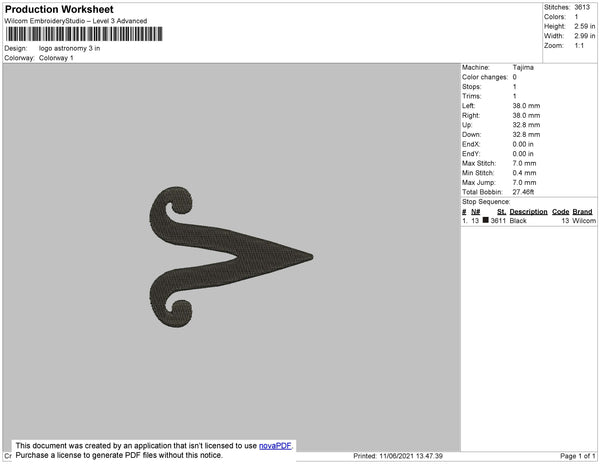Select the Black description in stop sequence
The image size is (600, 464).
pyautogui.click(x=518, y=221)
